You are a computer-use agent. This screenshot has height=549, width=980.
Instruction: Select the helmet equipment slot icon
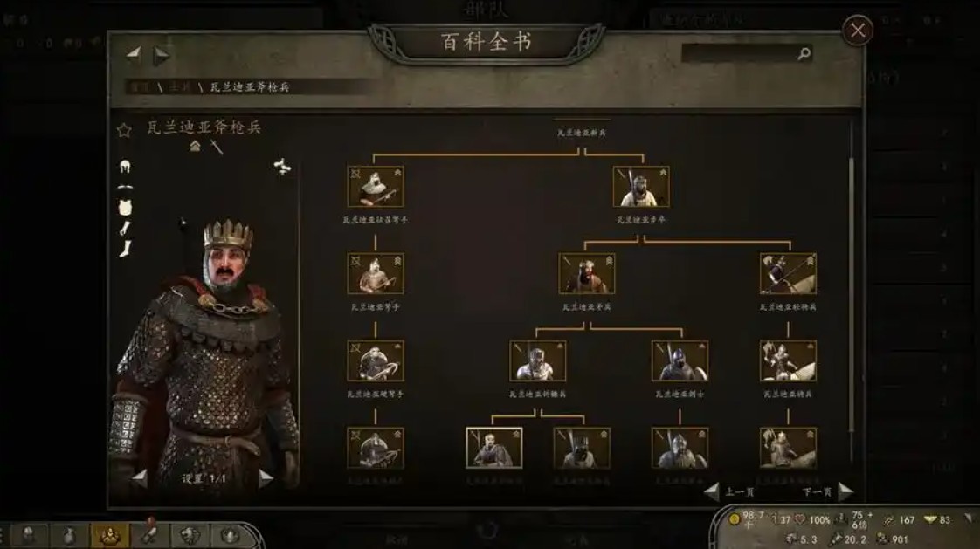(x=125, y=166)
